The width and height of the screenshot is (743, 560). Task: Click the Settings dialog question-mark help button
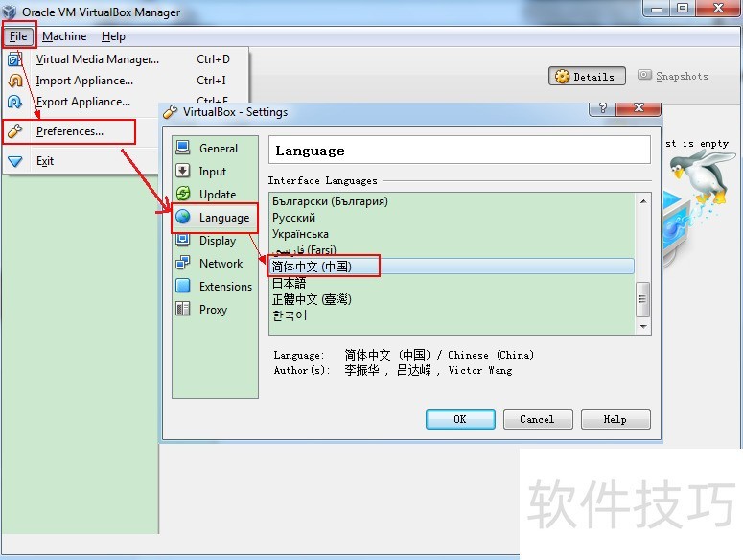(x=602, y=107)
